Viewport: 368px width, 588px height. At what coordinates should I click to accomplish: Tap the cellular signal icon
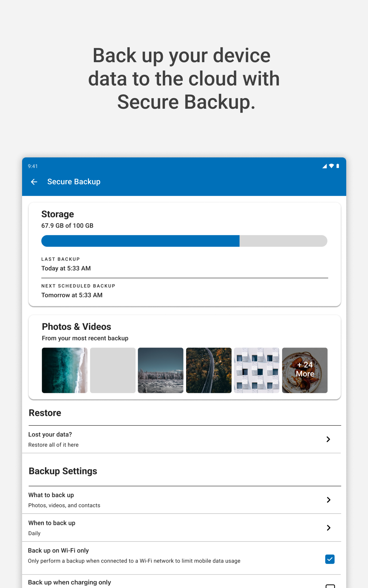point(324,166)
